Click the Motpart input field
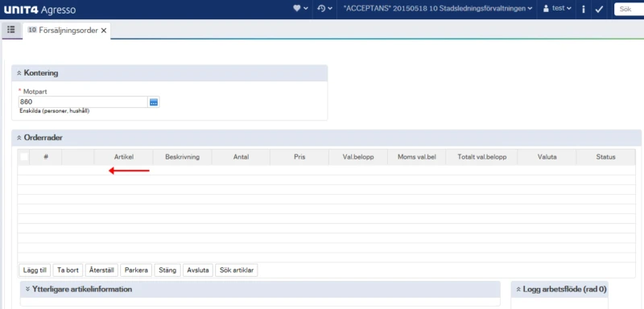 pyautogui.click(x=83, y=101)
